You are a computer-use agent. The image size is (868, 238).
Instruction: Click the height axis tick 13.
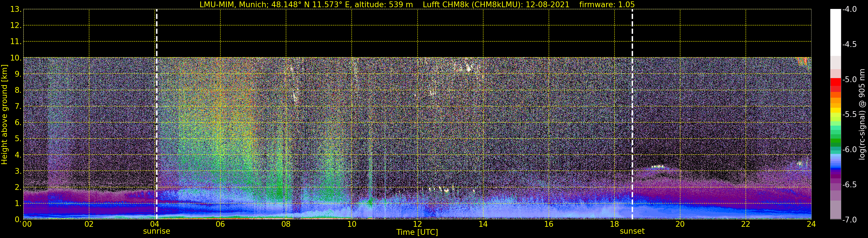tap(16, 10)
